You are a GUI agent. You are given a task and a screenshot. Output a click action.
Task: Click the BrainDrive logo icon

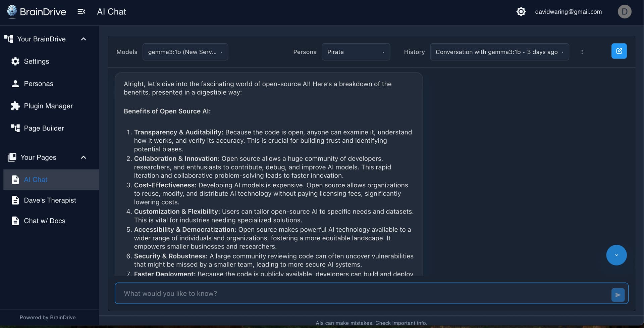(12, 11)
